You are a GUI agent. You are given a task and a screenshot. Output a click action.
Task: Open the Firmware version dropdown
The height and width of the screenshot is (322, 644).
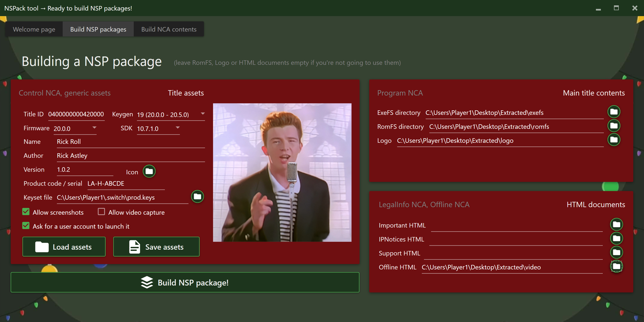pyautogui.click(x=75, y=129)
